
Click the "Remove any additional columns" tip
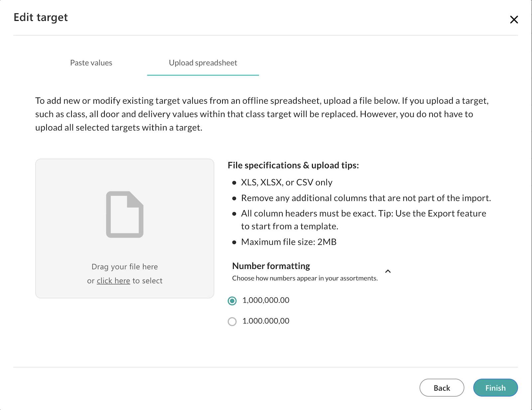(366, 198)
